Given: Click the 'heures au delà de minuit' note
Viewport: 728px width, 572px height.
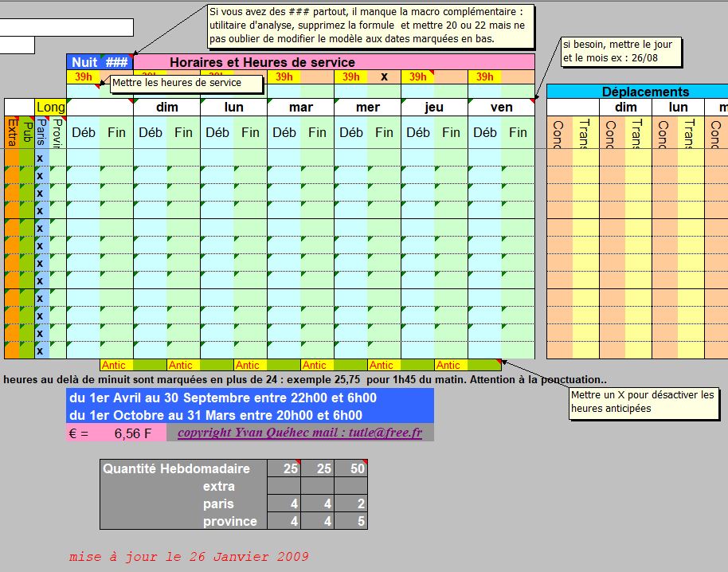Looking at the screenshot, I should point(304,379).
